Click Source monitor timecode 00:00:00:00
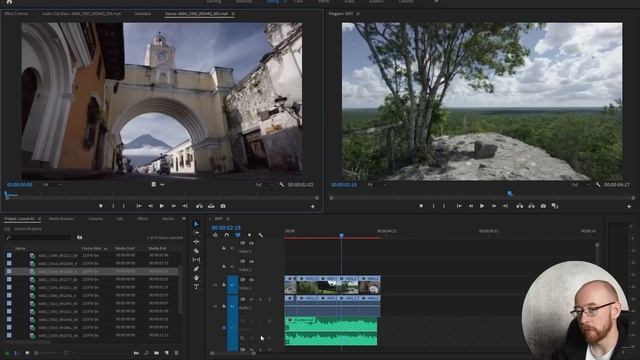 [x=20, y=185]
